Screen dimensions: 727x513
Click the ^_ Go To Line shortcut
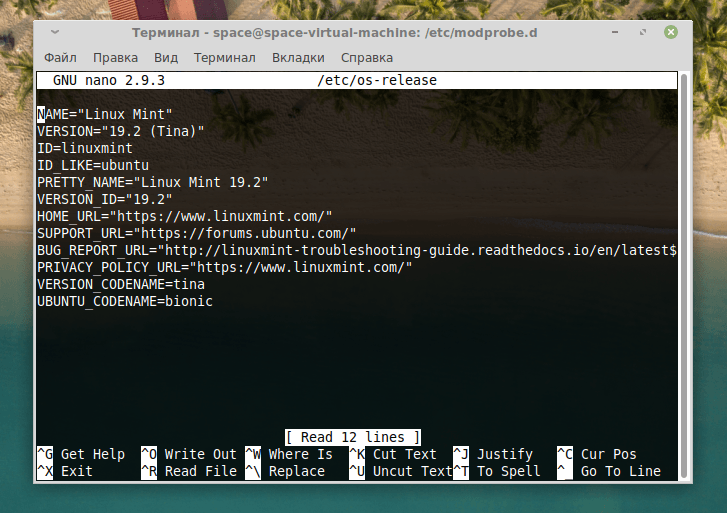609,471
